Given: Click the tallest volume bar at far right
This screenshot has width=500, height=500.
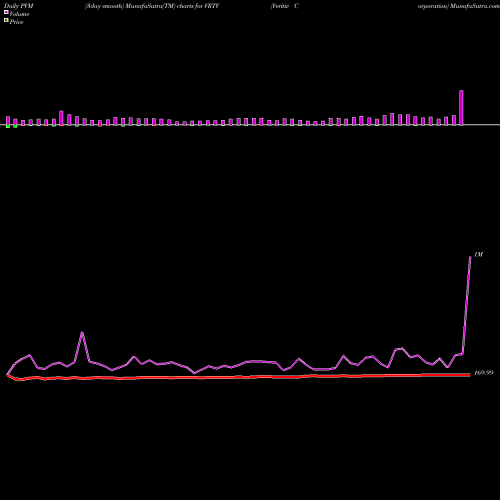Looking at the screenshot, I should tap(461, 108).
